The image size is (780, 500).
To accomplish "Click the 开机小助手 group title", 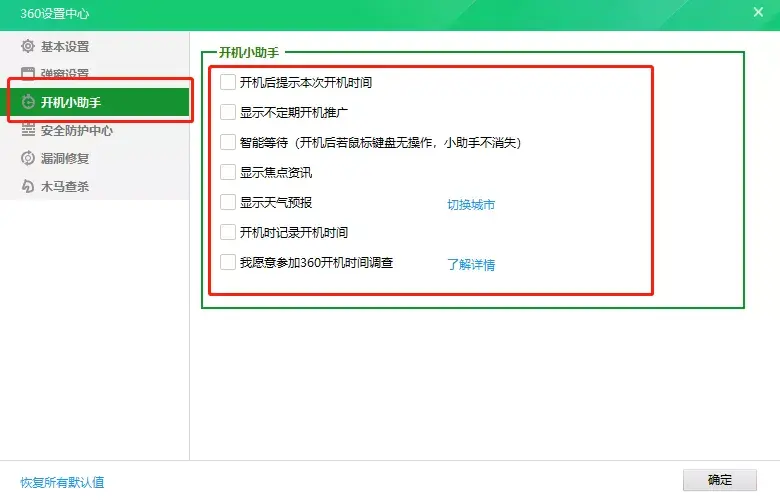I will pyautogui.click(x=249, y=52).
